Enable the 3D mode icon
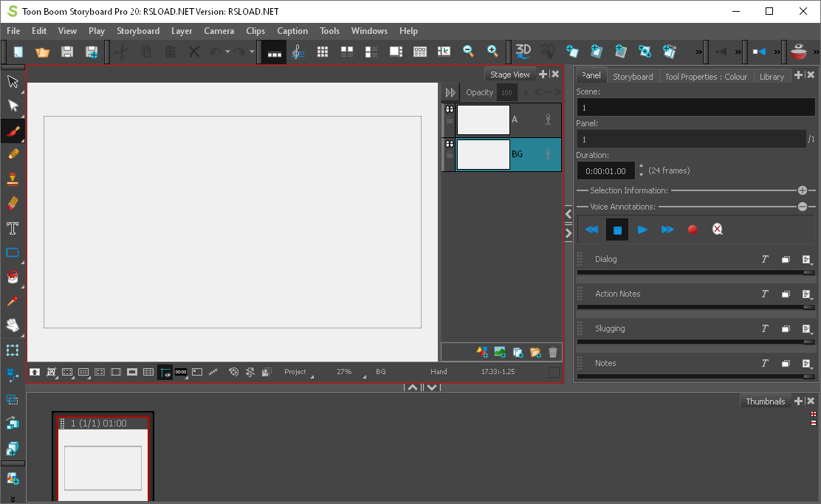The height and width of the screenshot is (504, 821). (x=523, y=52)
